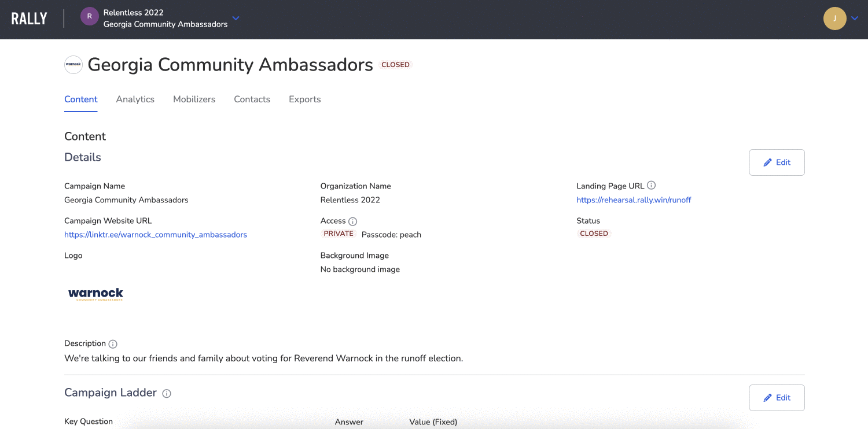This screenshot has height=429, width=868.
Task: Click the RALLY logo in header
Action: click(29, 19)
